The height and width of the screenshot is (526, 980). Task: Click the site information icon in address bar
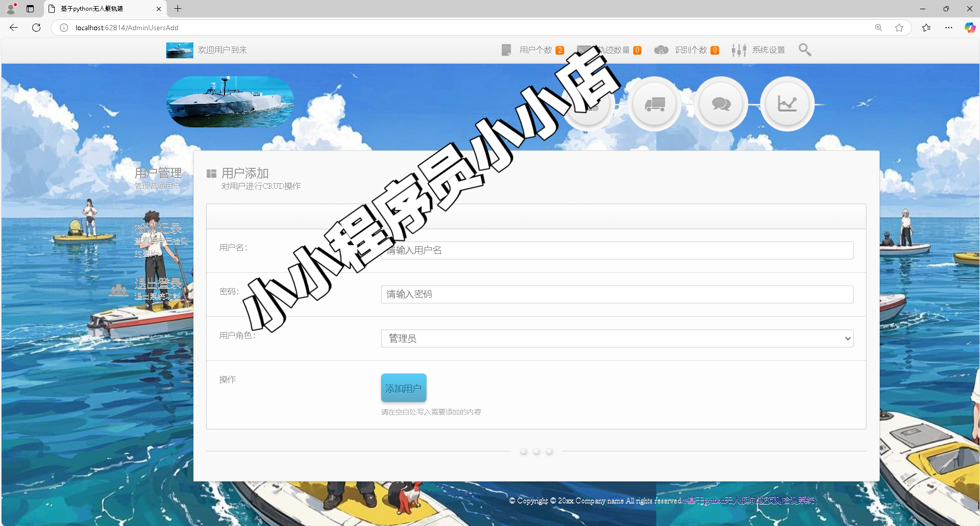[64, 28]
